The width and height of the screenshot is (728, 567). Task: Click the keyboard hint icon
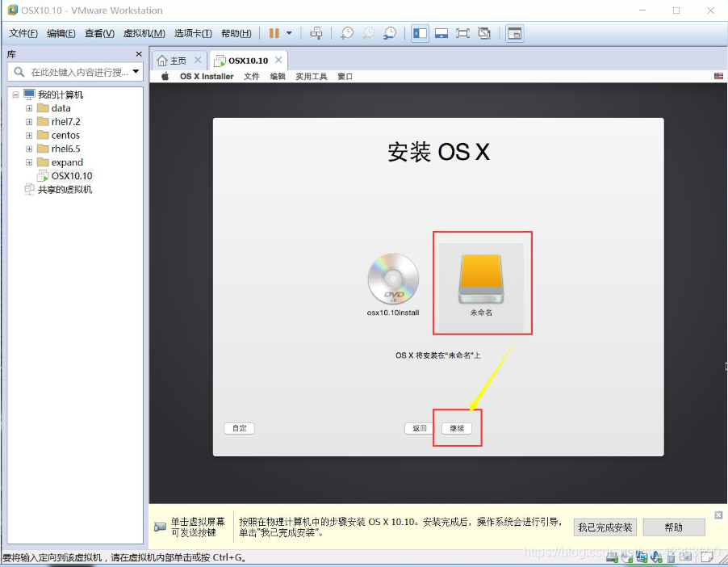click(x=160, y=527)
